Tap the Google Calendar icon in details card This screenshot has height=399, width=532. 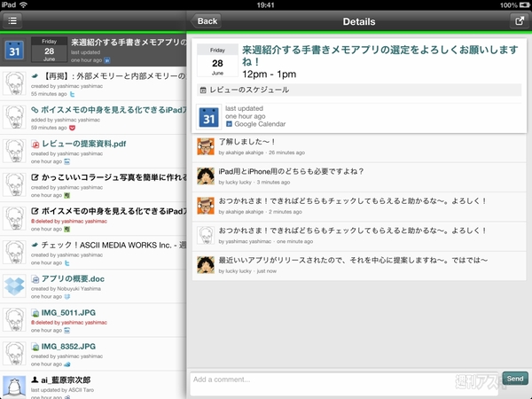coord(209,115)
